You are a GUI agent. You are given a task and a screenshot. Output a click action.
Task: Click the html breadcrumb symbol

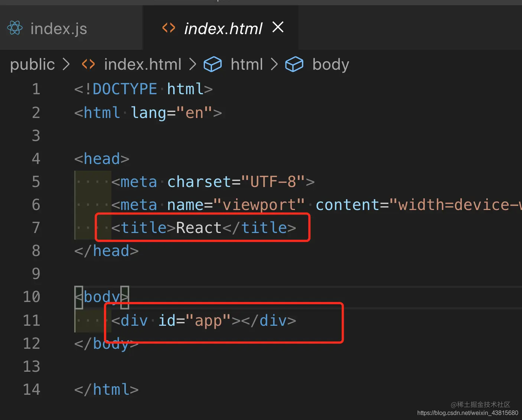(x=247, y=65)
